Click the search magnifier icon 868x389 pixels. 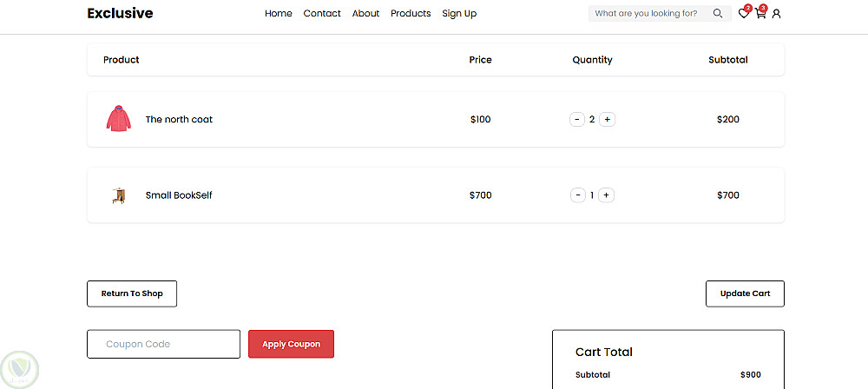click(x=718, y=14)
